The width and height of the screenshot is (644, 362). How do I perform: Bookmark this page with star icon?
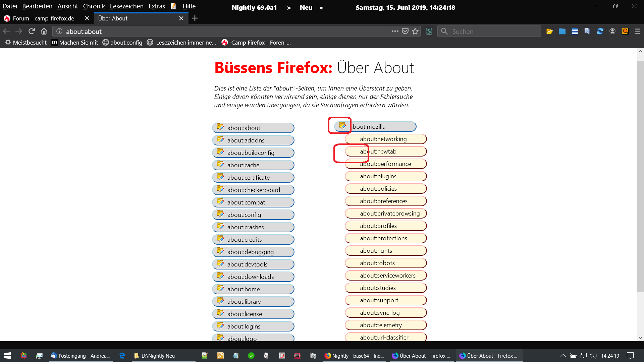click(x=415, y=31)
